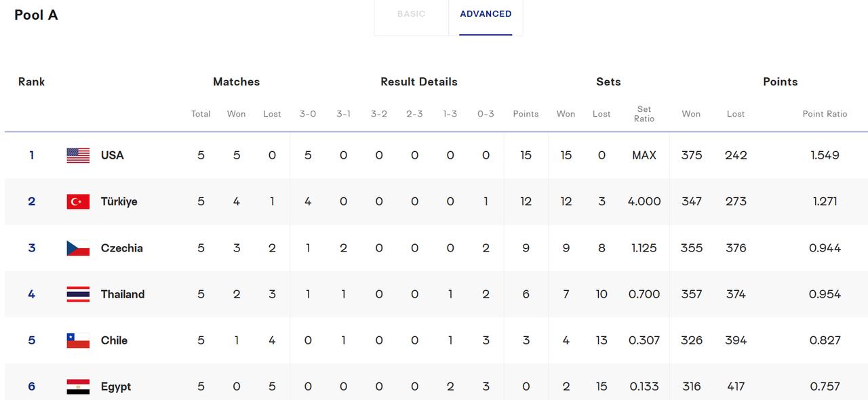Open the Czechia team name
Screen dimensions: 868x400
click(x=122, y=248)
